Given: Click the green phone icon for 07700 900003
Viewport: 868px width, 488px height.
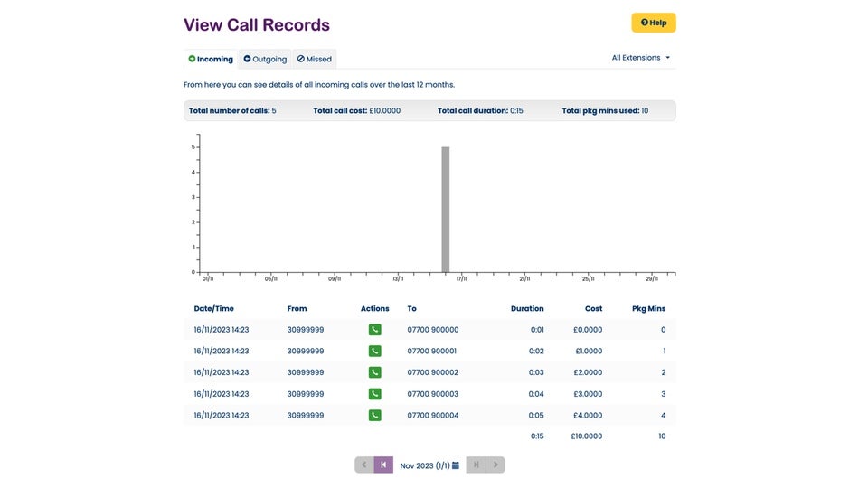Looking at the screenshot, I should [x=374, y=394].
